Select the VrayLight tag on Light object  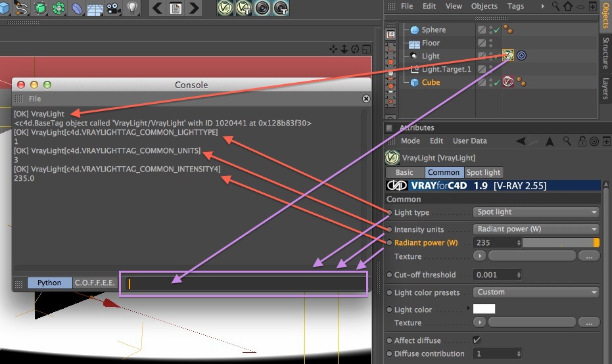pyautogui.click(x=507, y=55)
